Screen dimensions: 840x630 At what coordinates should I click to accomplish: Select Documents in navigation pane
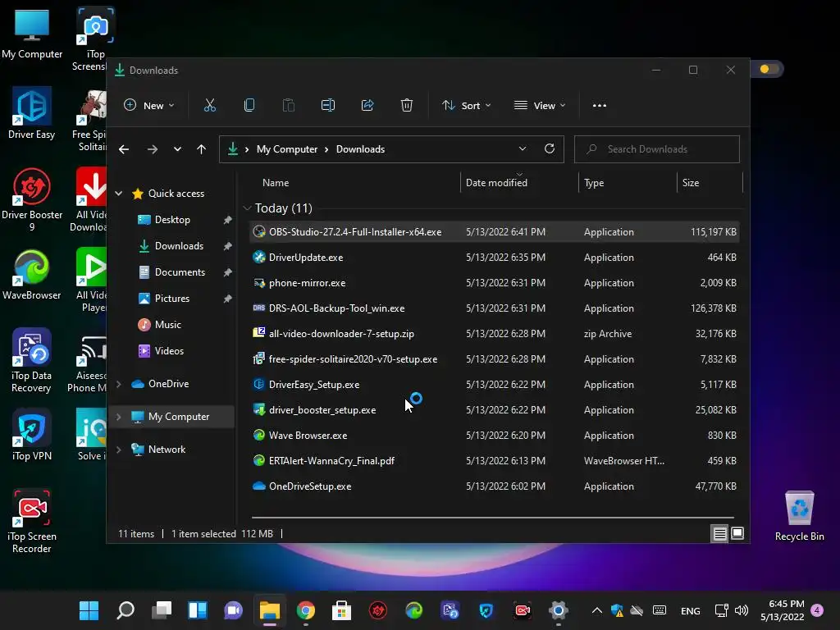pyautogui.click(x=180, y=272)
